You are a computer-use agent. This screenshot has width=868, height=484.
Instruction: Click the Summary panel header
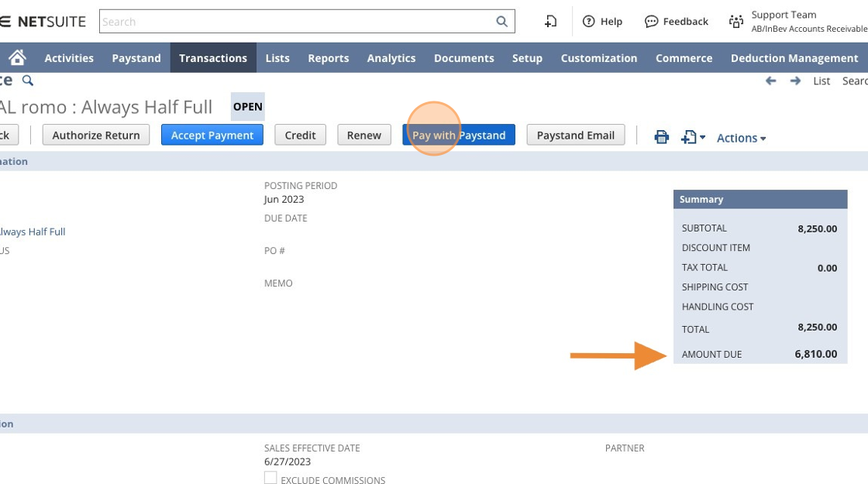(x=760, y=199)
